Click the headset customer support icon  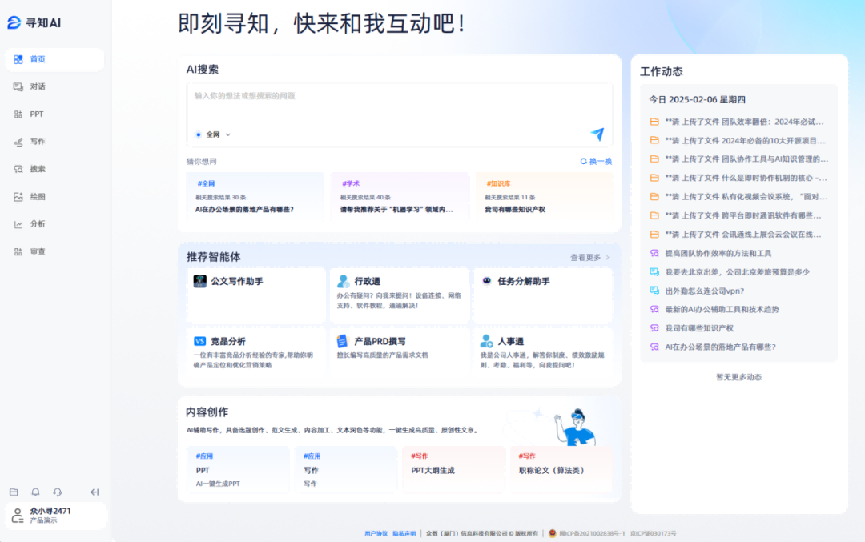click(58, 492)
